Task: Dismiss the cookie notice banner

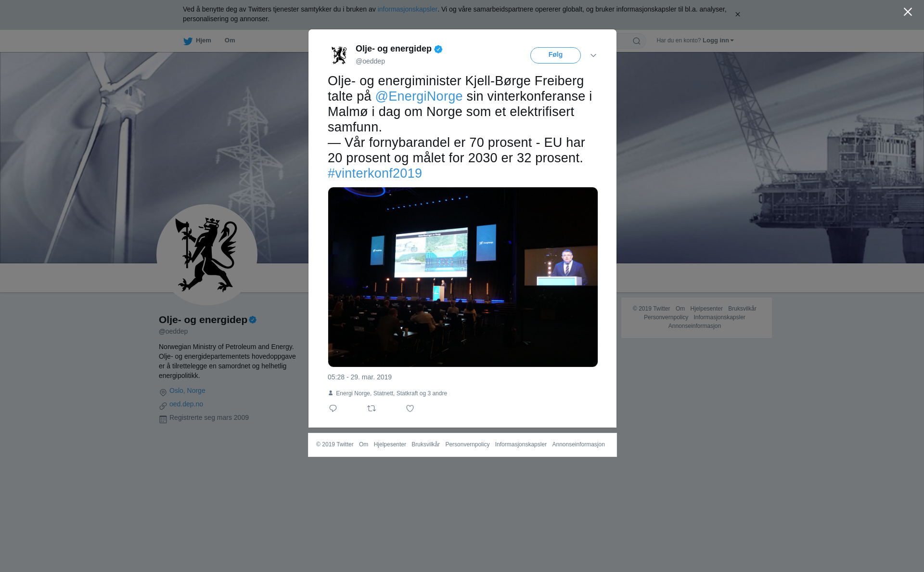Action: click(x=737, y=14)
